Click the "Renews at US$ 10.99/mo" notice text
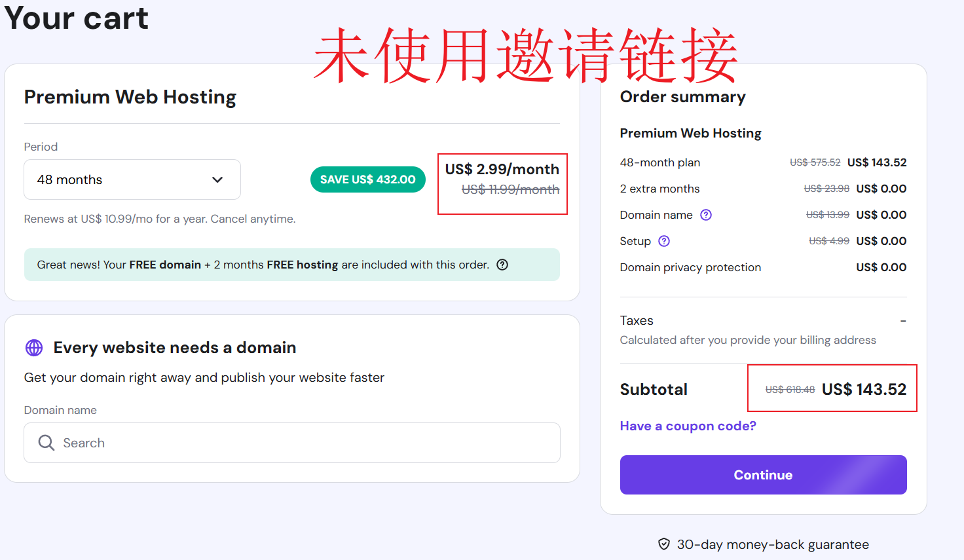 point(160,219)
